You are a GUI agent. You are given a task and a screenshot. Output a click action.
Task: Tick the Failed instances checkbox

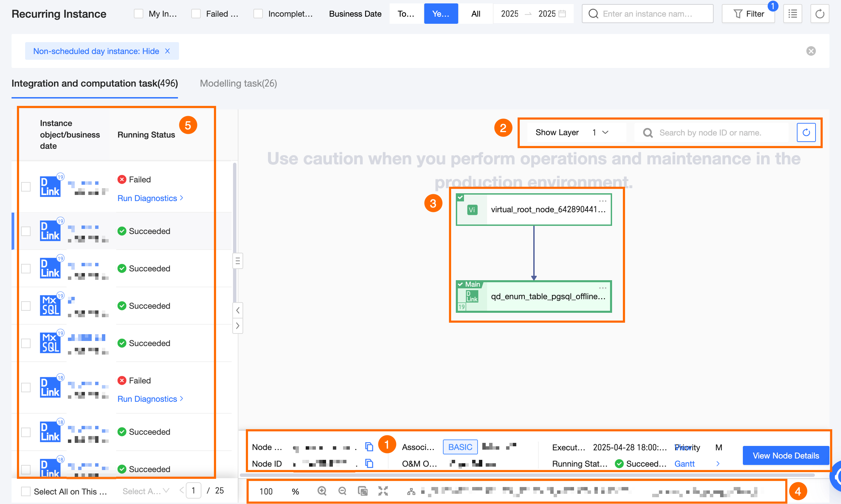point(196,14)
